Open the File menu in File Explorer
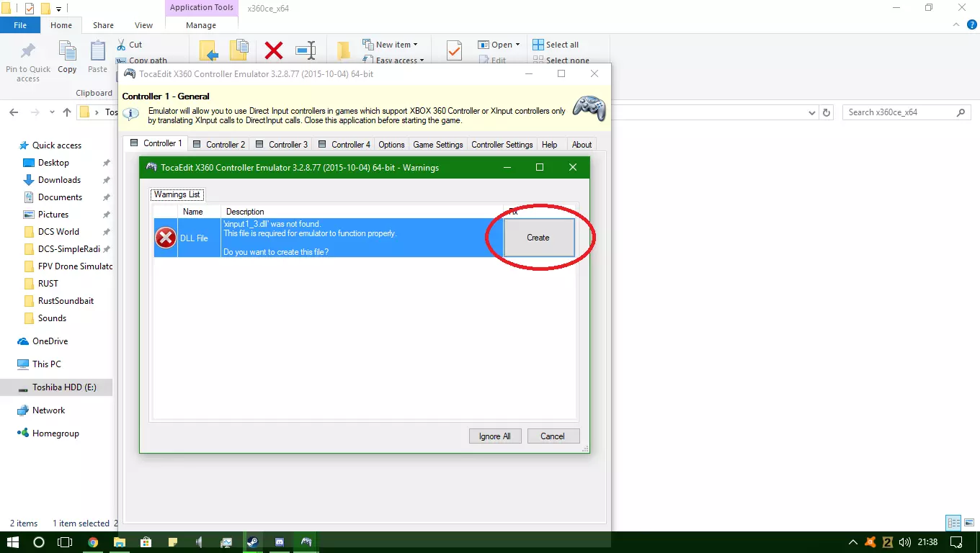980x553 pixels. pos(20,25)
